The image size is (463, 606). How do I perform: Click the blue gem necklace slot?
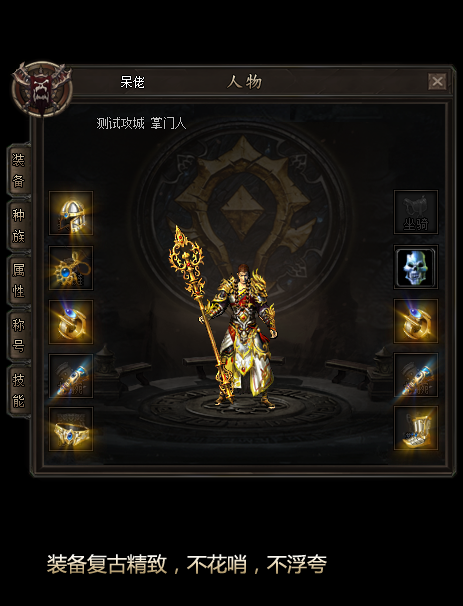(71, 267)
